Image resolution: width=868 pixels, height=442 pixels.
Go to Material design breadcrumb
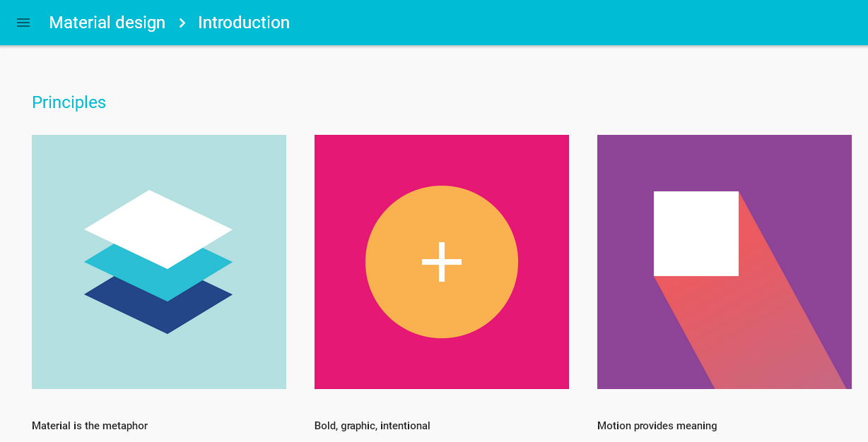(107, 23)
